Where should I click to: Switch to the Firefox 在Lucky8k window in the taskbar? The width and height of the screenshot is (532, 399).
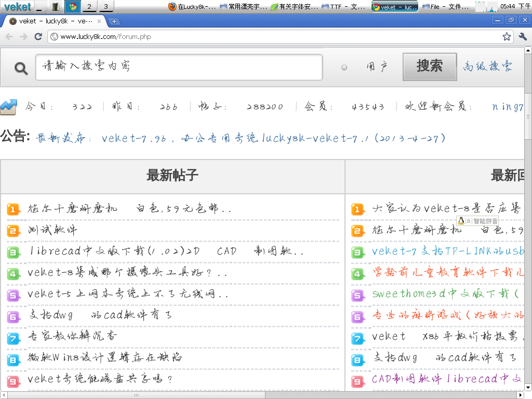click(192, 6)
